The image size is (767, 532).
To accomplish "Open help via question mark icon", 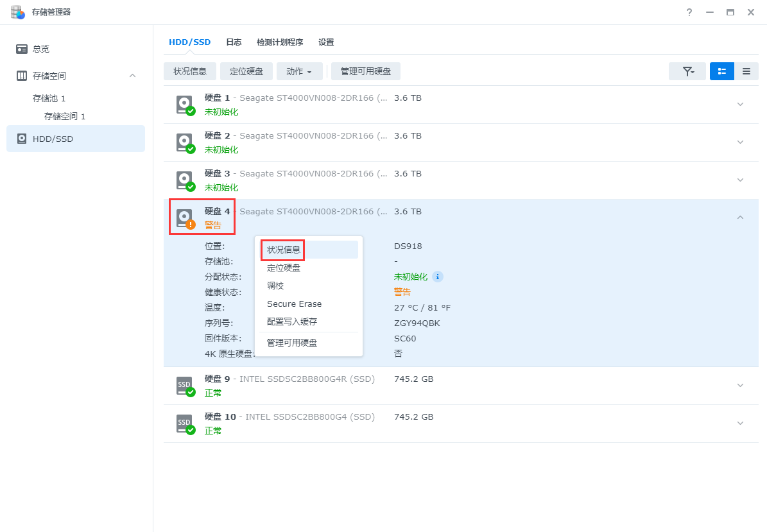I will pyautogui.click(x=689, y=12).
